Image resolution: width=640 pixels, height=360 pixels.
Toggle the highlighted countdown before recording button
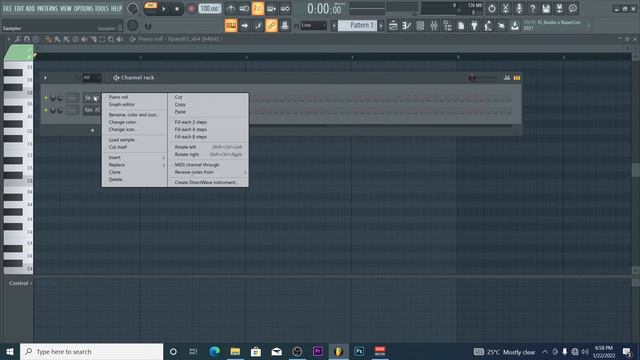[x=258, y=9]
